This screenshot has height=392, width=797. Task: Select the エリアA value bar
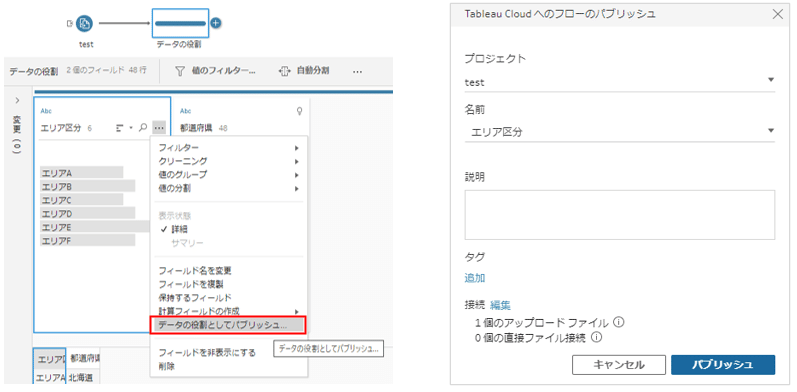pyautogui.click(x=81, y=172)
